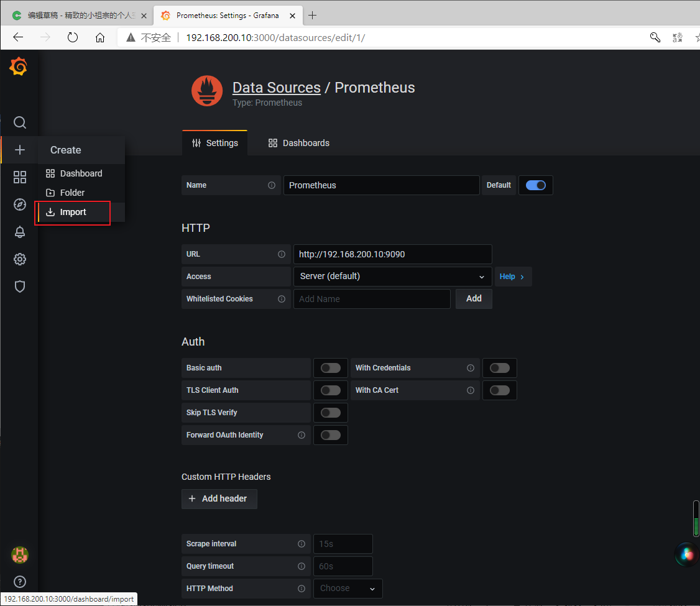
Task: Open the HTTP Method Choose dropdown
Action: tap(348, 589)
